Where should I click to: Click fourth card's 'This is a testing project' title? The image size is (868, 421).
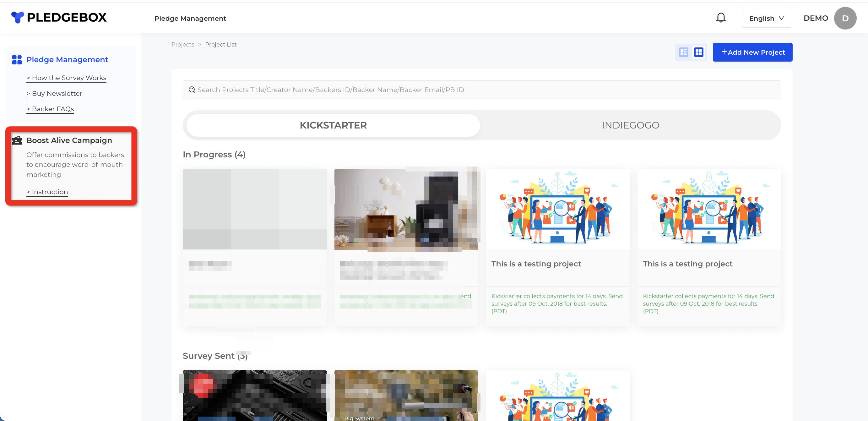coord(687,264)
